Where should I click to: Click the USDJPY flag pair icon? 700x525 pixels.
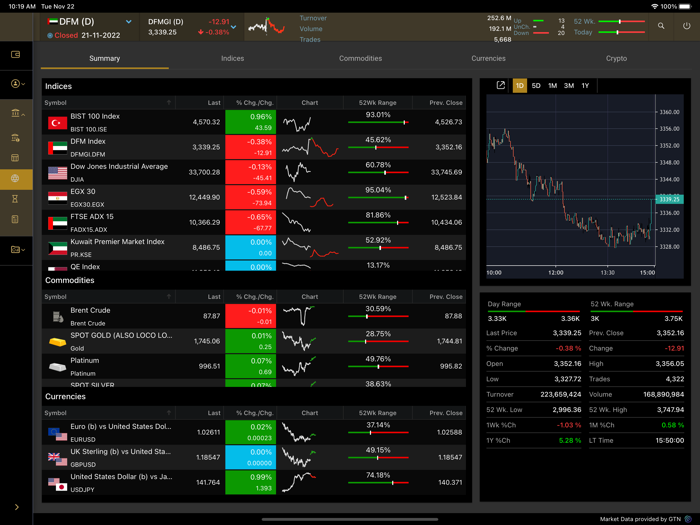tap(57, 483)
